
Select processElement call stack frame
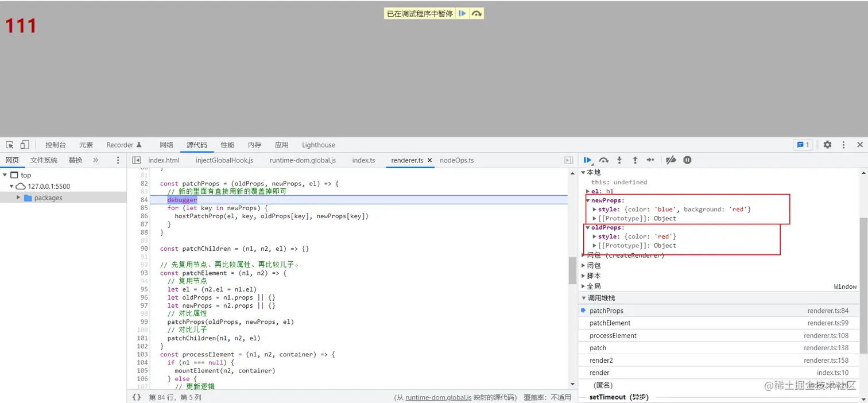coord(719,336)
